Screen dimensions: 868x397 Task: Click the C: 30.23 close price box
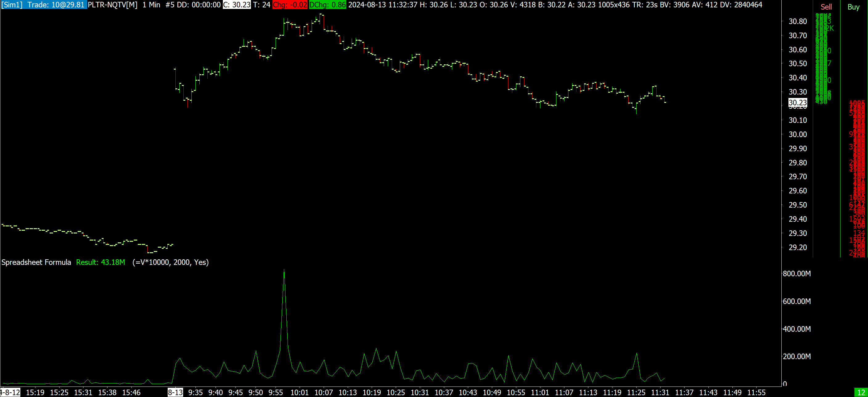point(236,5)
